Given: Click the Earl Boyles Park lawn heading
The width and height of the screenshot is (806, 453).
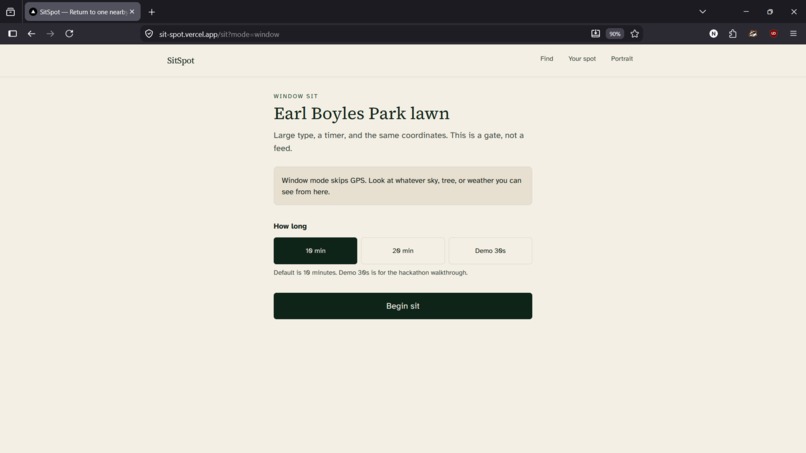Looking at the screenshot, I should click(x=361, y=114).
